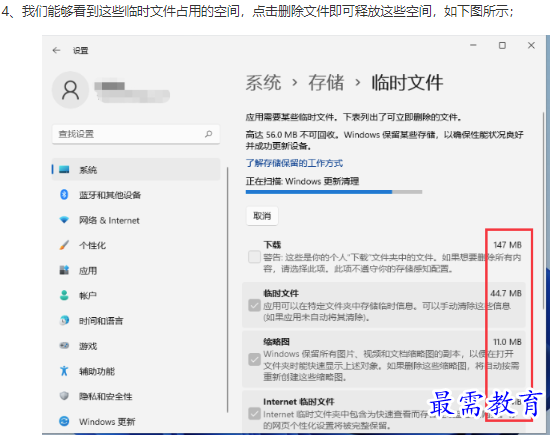Click the right-side vertical scrollbar
The height and width of the screenshot is (435, 551).
pos(544,211)
